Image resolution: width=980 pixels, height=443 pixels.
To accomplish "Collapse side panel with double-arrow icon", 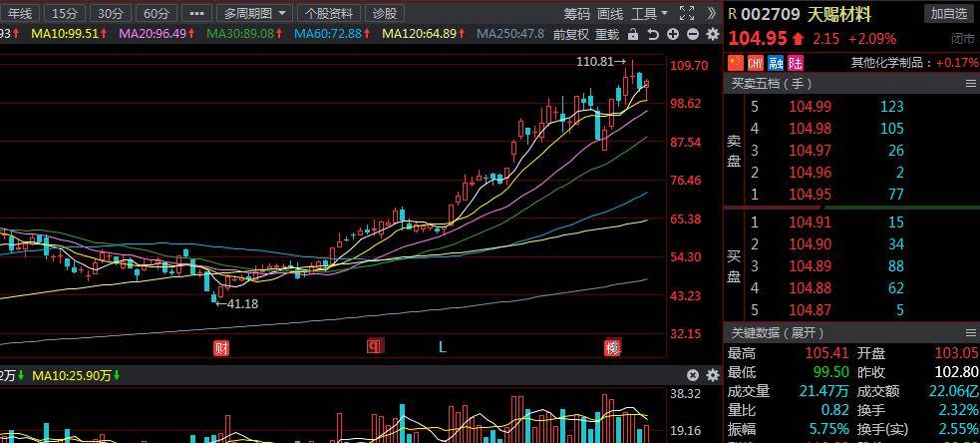I will pyautogui.click(x=711, y=13).
